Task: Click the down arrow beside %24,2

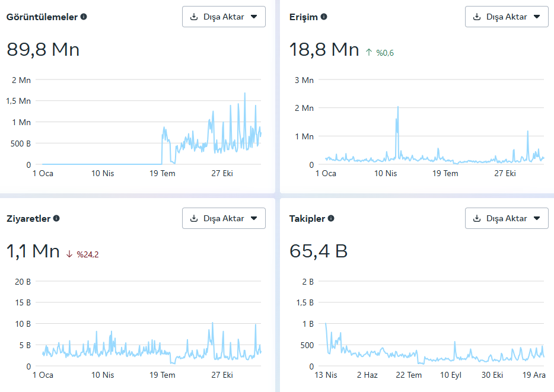Action: coord(69,254)
